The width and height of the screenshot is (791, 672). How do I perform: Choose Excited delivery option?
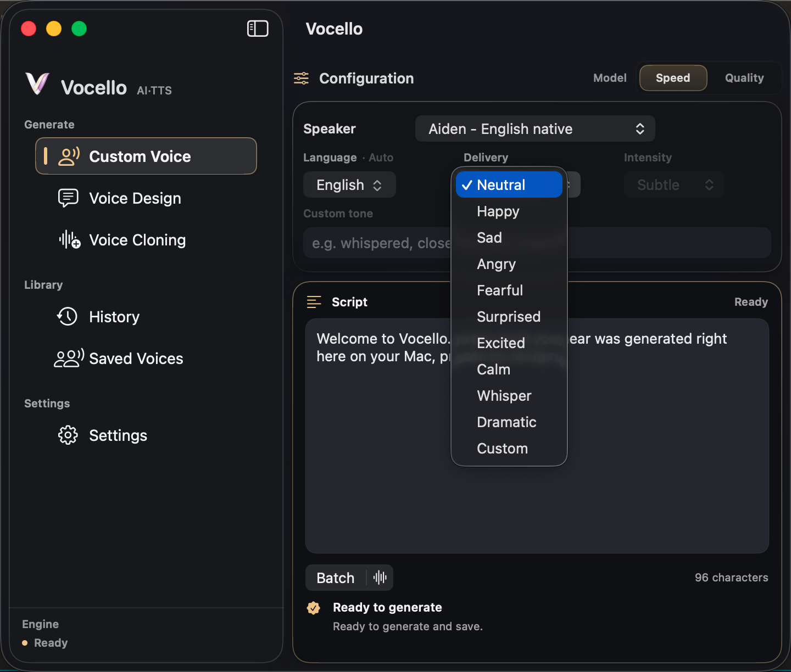tap(509, 343)
